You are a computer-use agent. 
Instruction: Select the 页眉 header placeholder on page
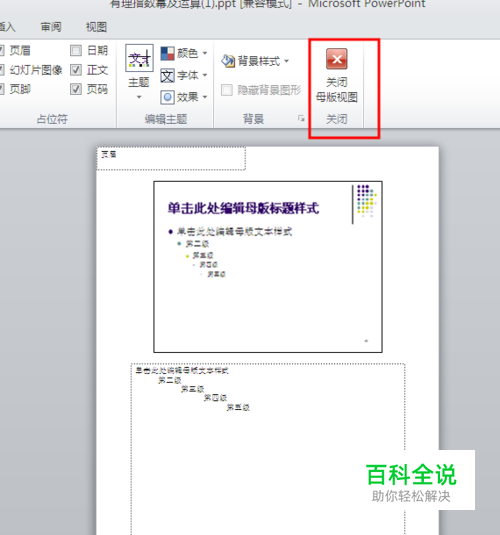(171, 158)
